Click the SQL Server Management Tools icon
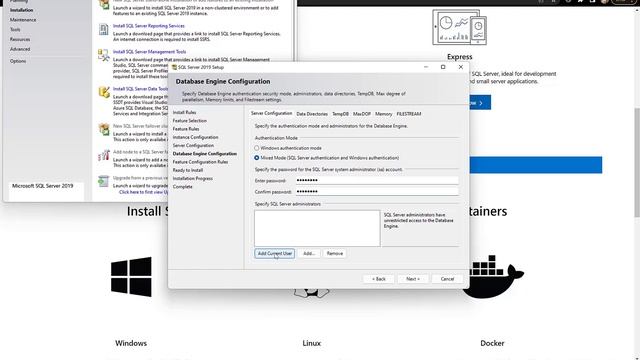The width and height of the screenshot is (640, 360). pos(104,55)
